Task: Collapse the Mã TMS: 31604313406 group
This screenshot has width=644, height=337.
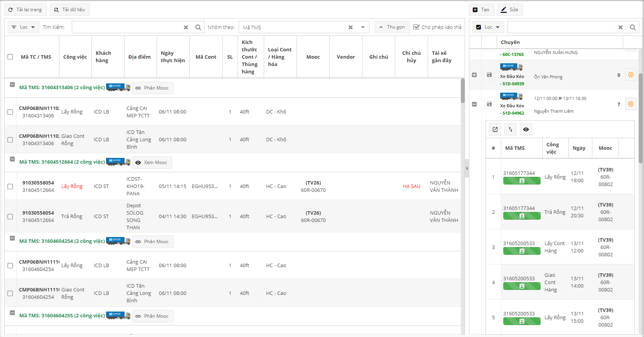Action: coord(12,85)
